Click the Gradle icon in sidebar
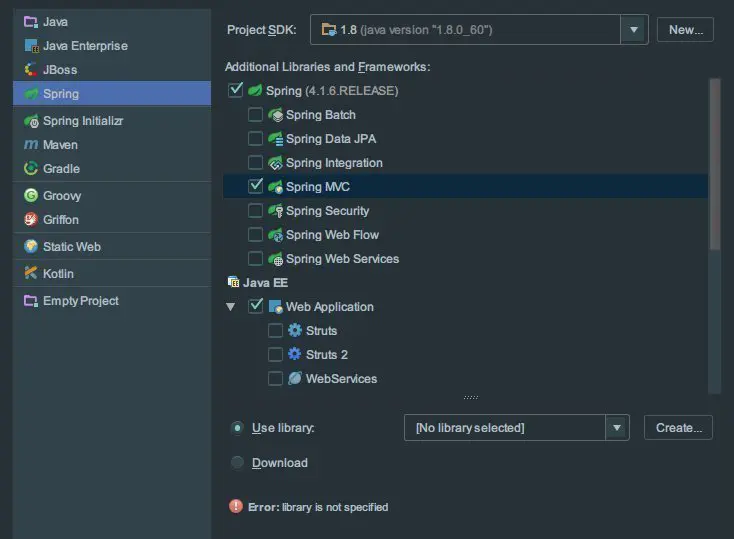 (x=31, y=169)
